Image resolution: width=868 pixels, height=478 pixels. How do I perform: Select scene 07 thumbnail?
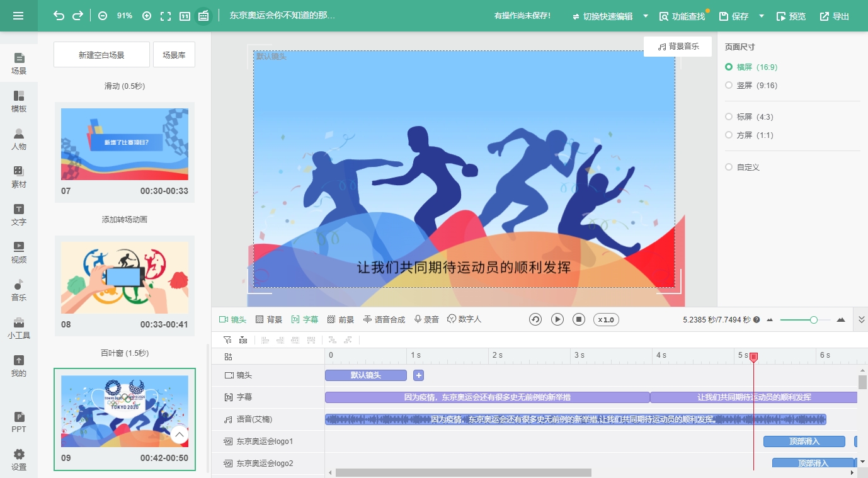[125, 144]
